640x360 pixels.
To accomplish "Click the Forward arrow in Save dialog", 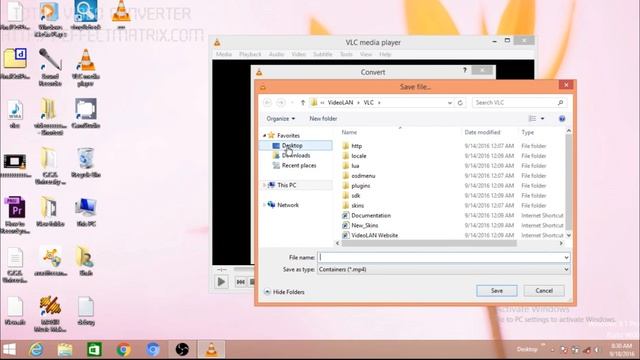I will (x=281, y=102).
